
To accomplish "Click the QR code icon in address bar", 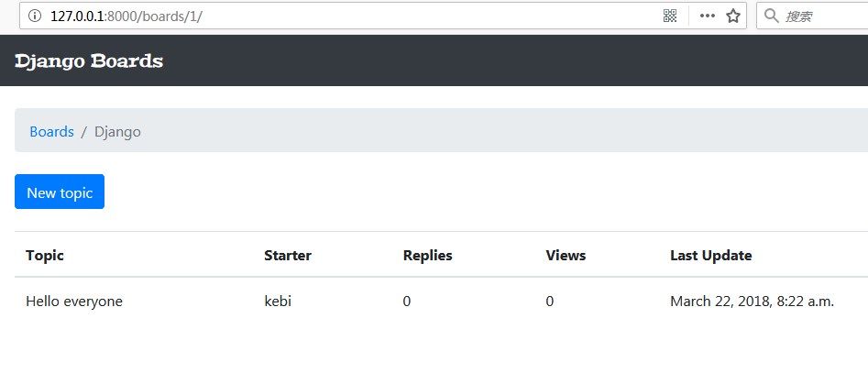I will coord(670,16).
